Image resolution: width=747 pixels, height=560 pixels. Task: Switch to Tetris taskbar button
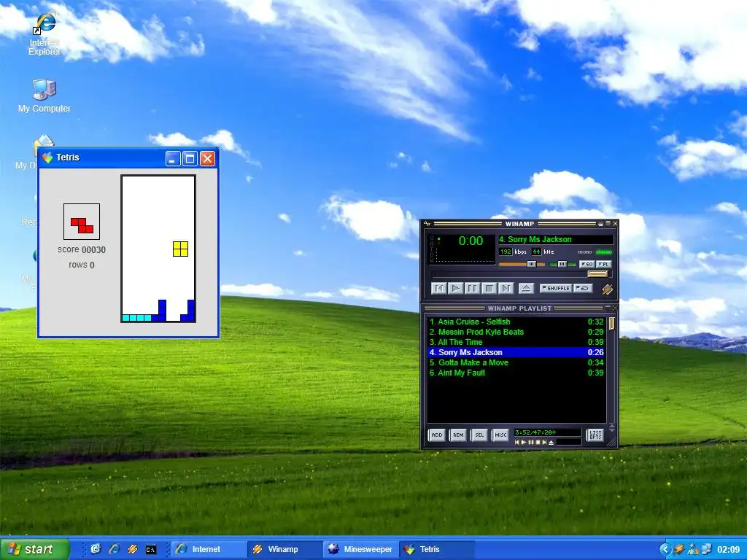436,549
